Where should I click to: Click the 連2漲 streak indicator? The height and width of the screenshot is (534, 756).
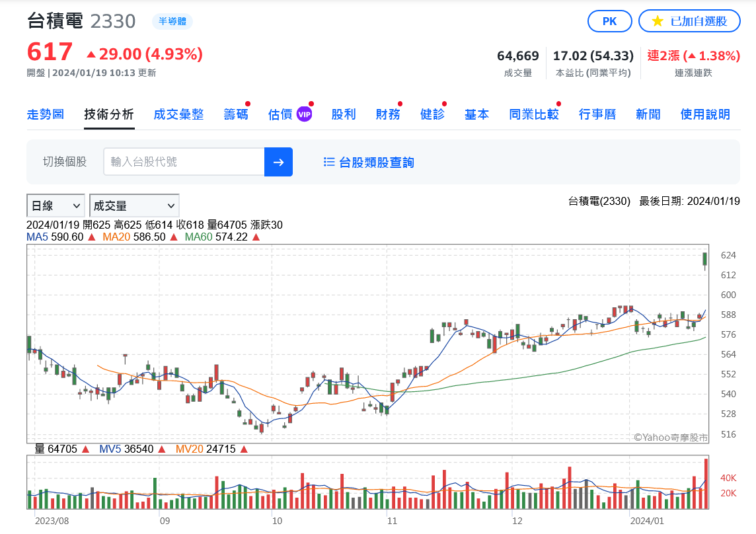click(693, 56)
